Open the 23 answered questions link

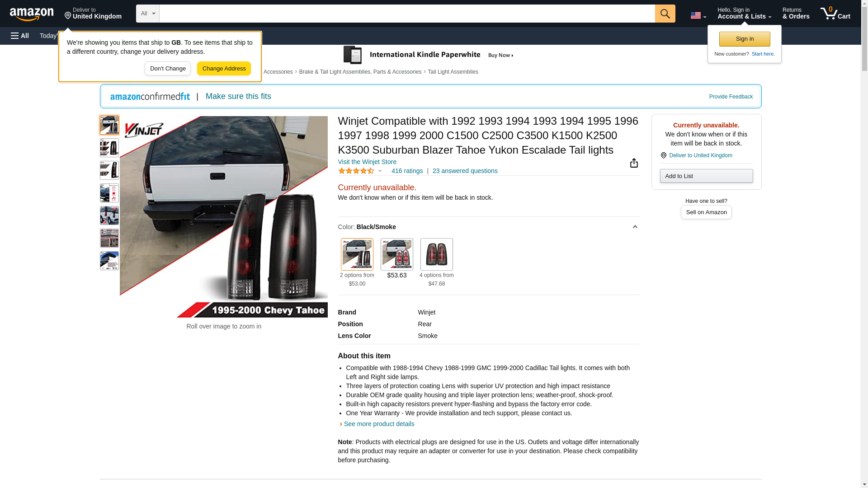(x=465, y=171)
